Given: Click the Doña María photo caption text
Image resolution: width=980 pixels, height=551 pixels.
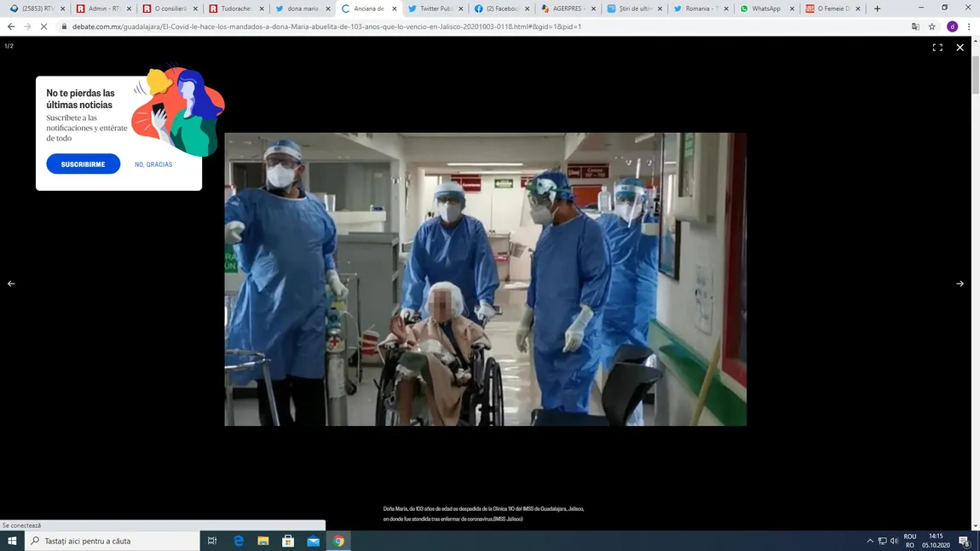Looking at the screenshot, I should 484,514.
